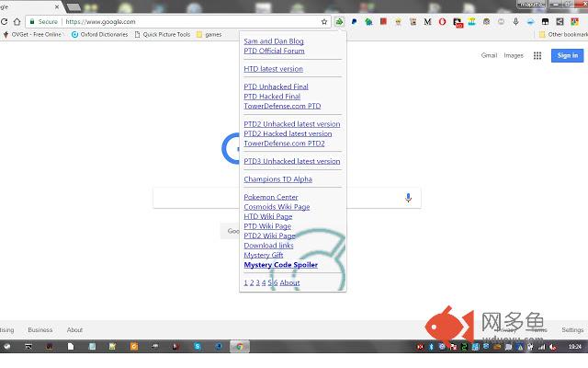Open the Mystery Code Spoiler link

280,265
